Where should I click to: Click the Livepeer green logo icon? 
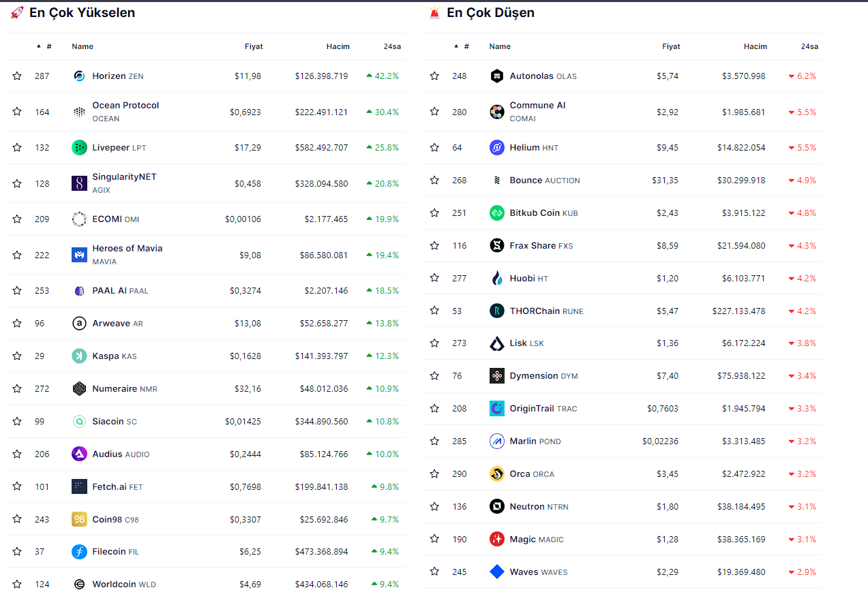coord(79,147)
